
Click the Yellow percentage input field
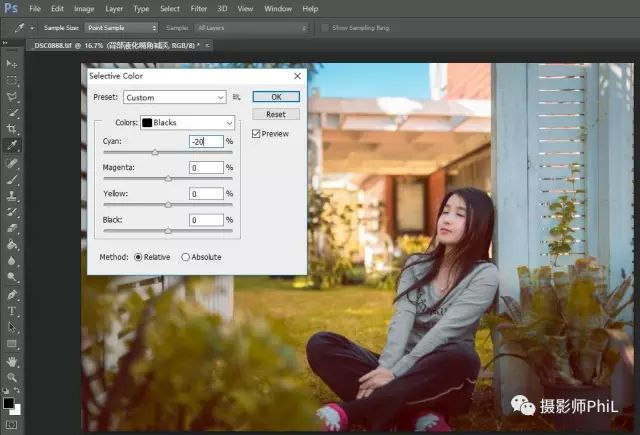pyautogui.click(x=207, y=194)
